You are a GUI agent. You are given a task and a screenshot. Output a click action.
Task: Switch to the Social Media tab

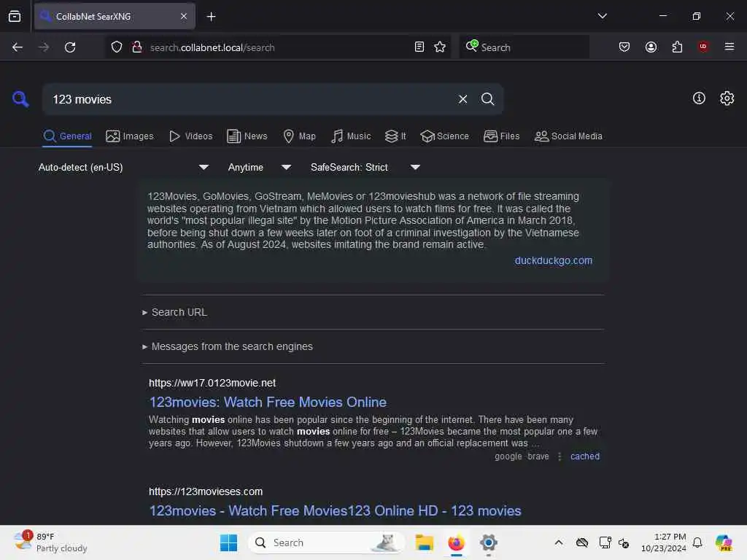point(568,136)
